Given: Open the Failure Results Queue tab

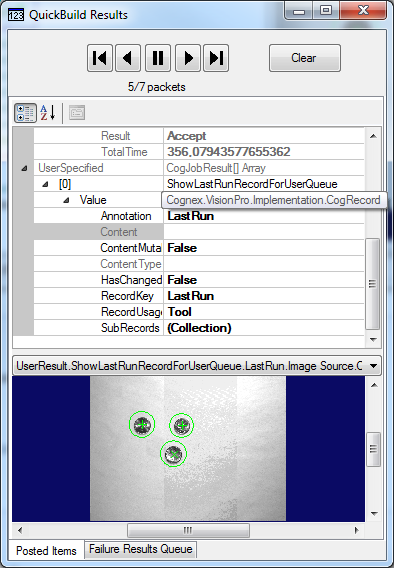Looking at the screenshot, I should [x=141, y=549].
